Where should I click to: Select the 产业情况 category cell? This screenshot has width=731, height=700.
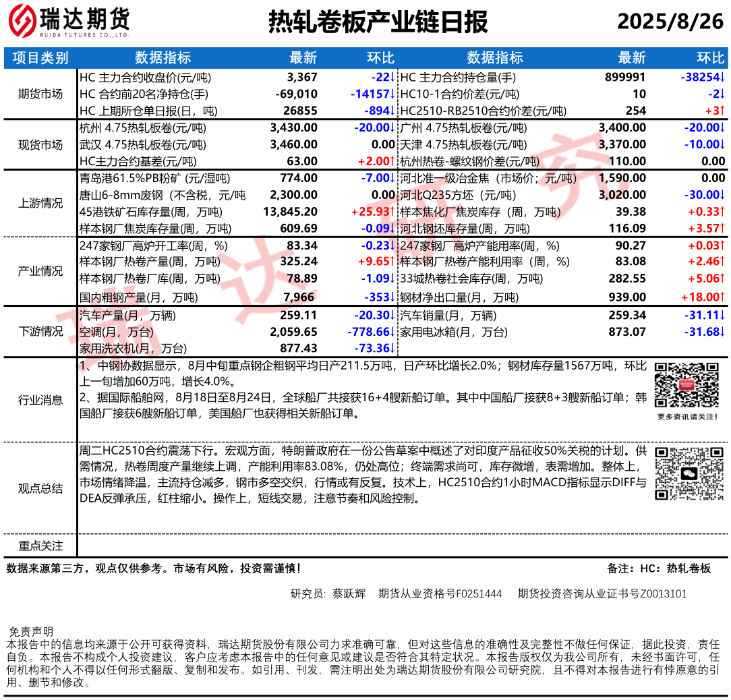pyautogui.click(x=40, y=271)
